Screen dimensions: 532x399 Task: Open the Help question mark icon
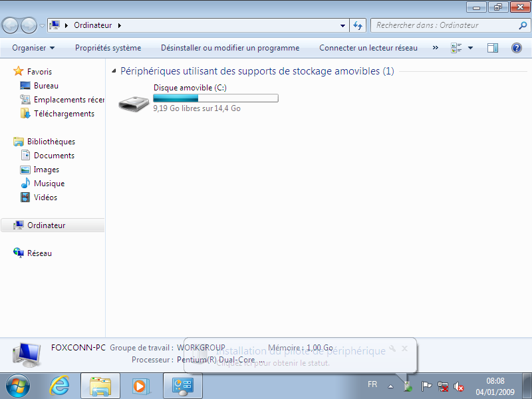pos(516,48)
